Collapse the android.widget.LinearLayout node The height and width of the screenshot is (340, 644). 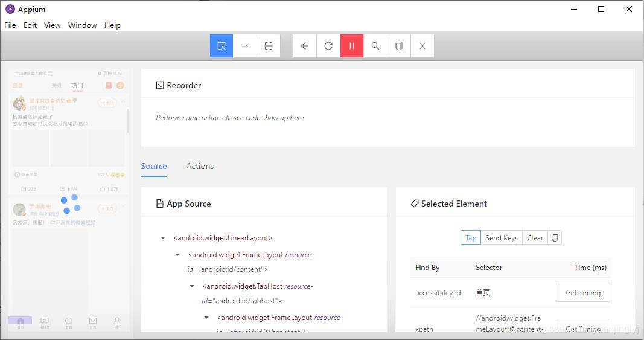[x=163, y=238]
